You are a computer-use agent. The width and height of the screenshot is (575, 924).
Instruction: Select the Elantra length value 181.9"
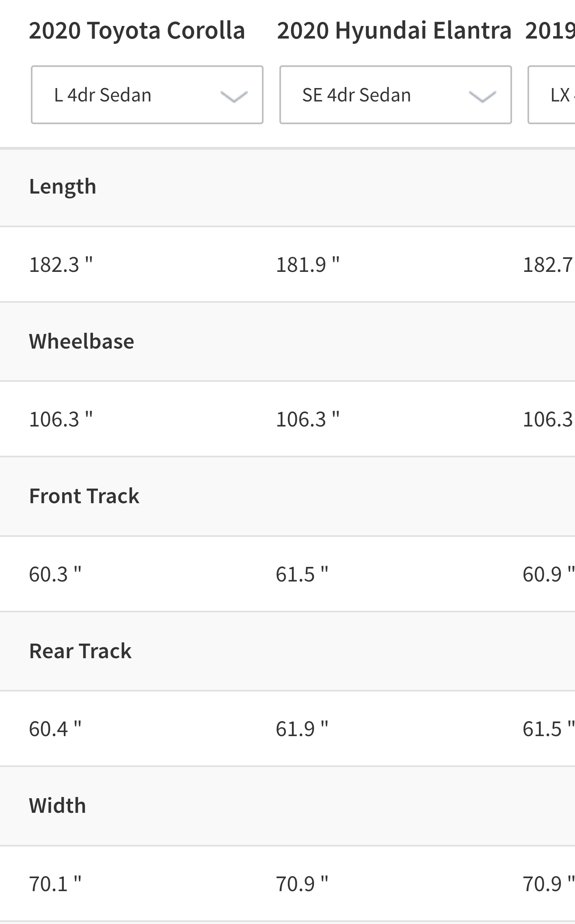[308, 265]
